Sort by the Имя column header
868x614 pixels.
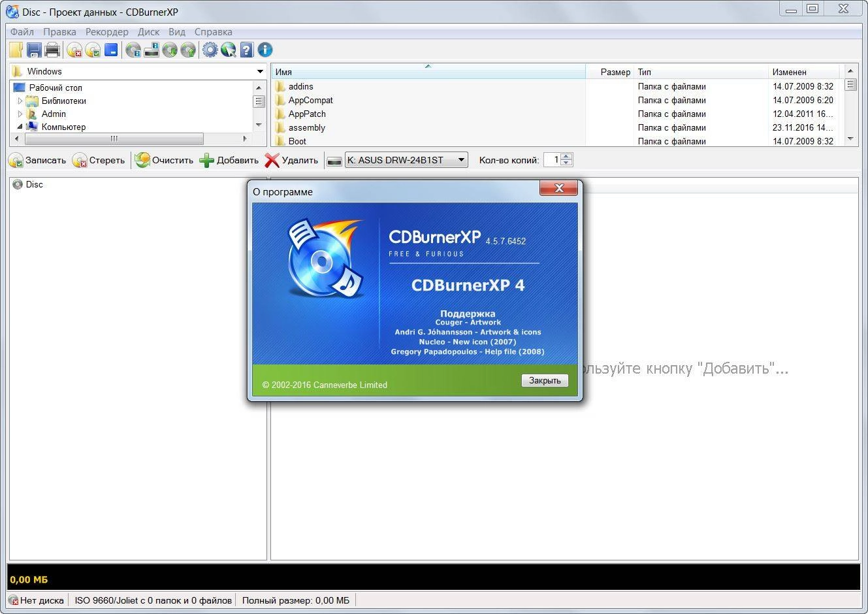pyautogui.click(x=428, y=72)
